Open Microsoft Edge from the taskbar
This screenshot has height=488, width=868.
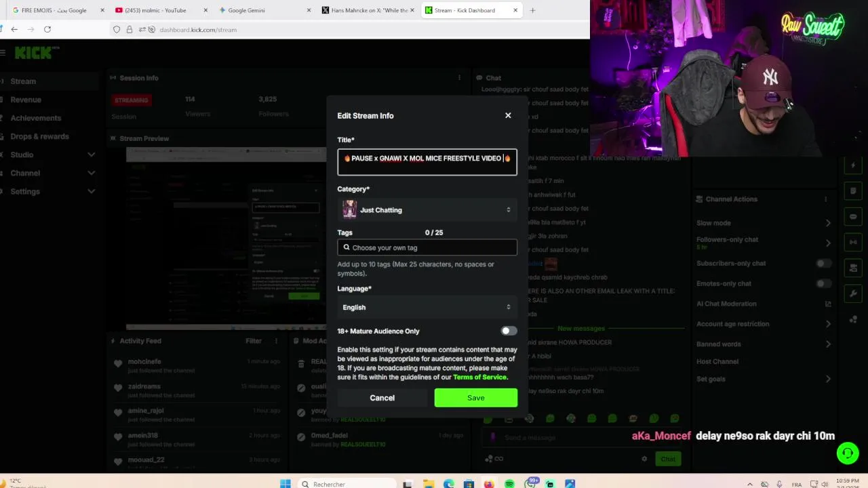coord(449,484)
